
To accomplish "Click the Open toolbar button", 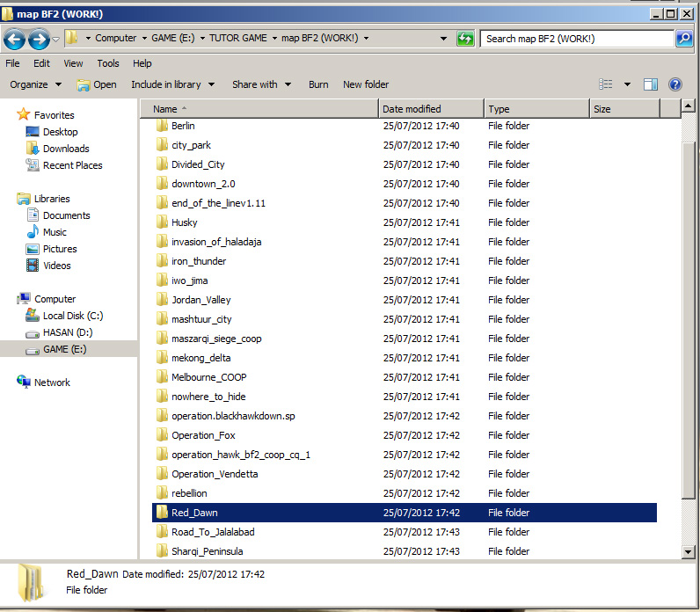I will pyautogui.click(x=97, y=84).
